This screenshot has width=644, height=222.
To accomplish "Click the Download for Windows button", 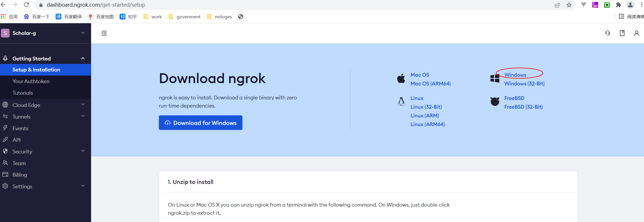I will click(x=201, y=123).
